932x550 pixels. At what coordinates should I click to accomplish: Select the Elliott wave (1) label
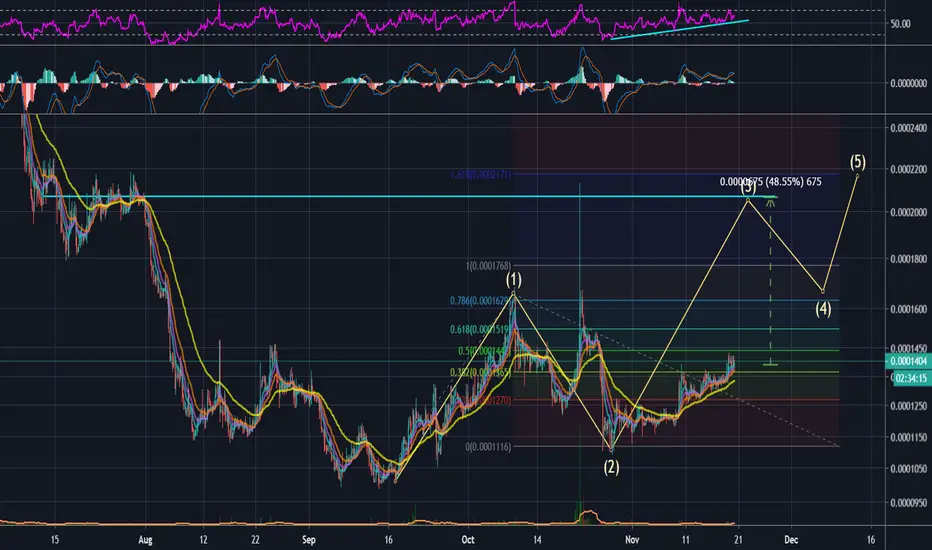[x=514, y=279]
